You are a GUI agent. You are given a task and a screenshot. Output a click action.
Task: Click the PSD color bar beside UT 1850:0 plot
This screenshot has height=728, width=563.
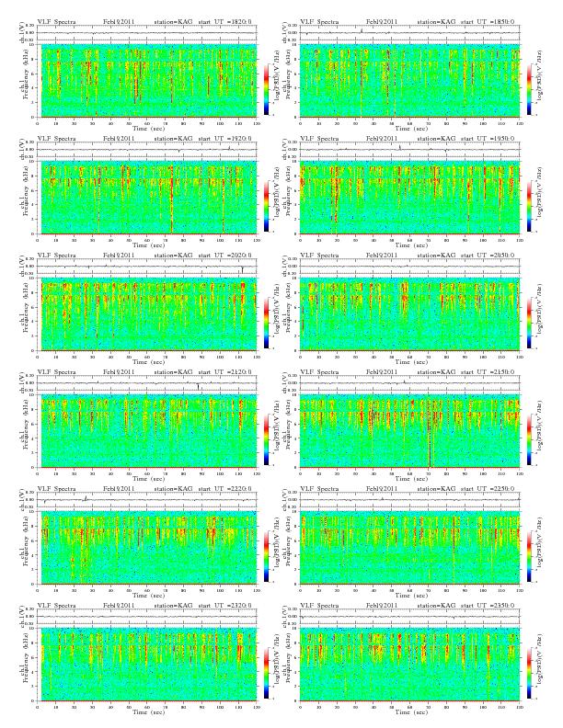(530, 88)
